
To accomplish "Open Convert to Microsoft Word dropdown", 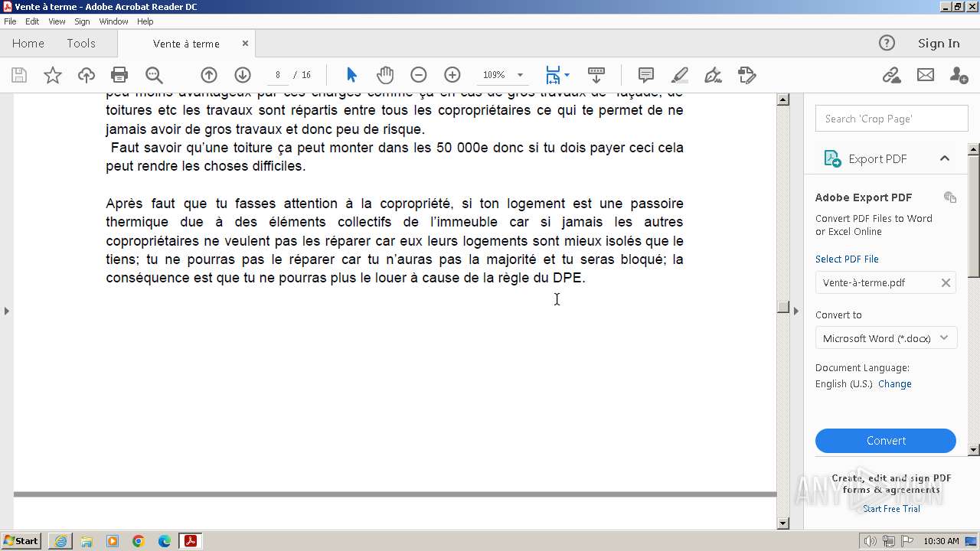I will click(x=886, y=338).
